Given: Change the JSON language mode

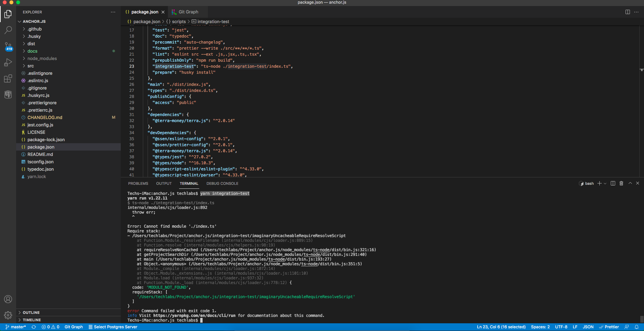Looking at the screenshot, I should pyautogui.click(x=588, y=327).
